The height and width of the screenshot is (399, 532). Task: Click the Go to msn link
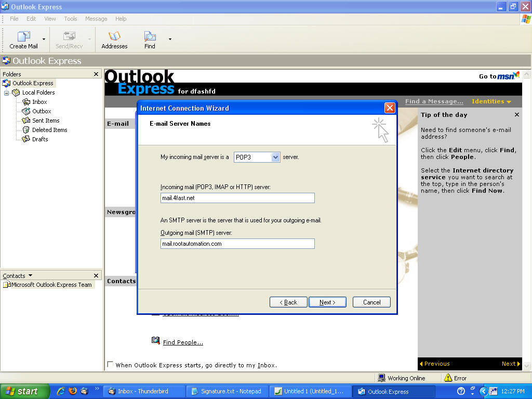[499, 76]
